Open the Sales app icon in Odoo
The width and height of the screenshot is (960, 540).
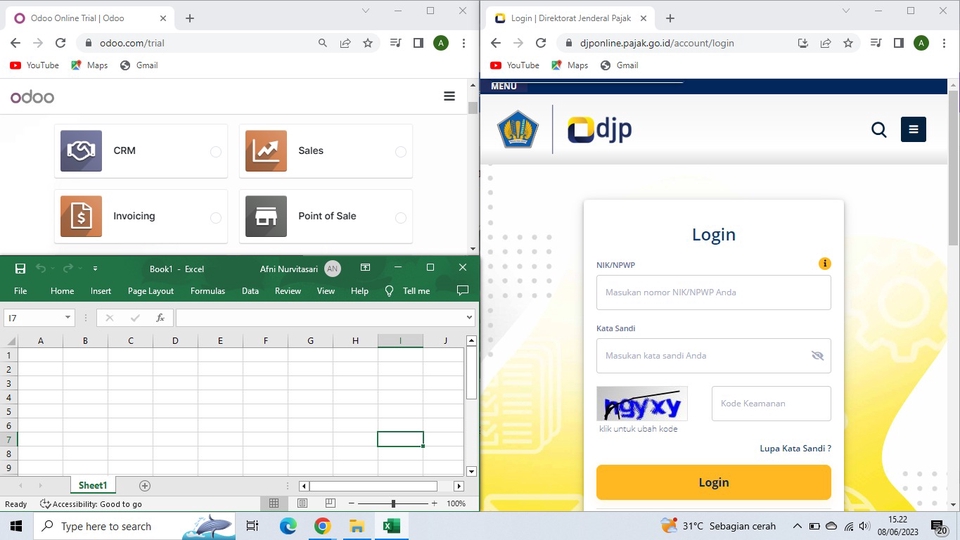266,151
